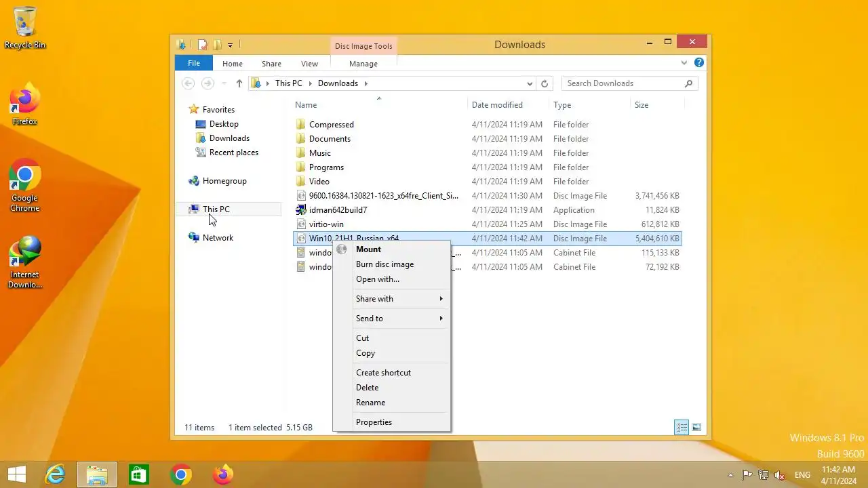Image resolution: width=868 pixels, height=488 pixels.
Task: Choose Delete from the context menu
Action: point(391,388)
